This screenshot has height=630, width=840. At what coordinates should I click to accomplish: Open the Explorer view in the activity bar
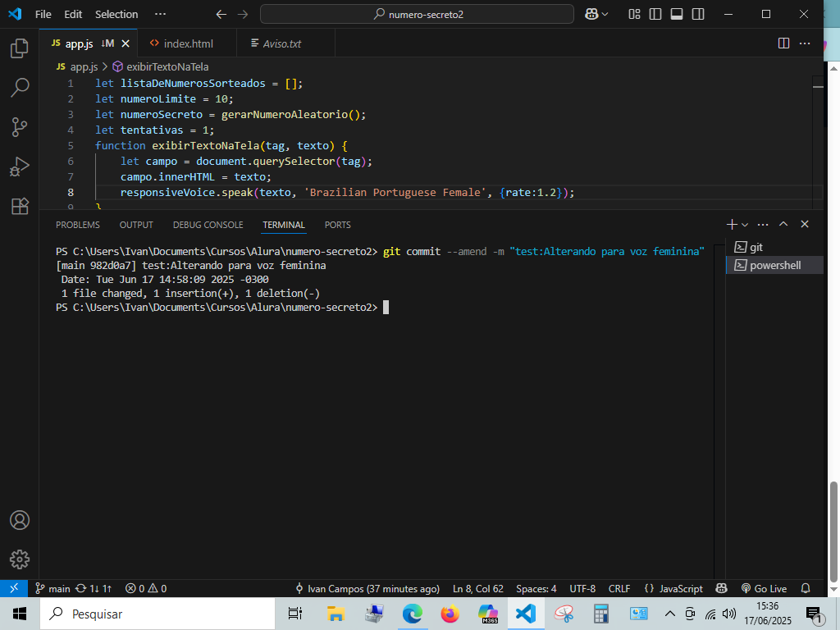point(20,48)
